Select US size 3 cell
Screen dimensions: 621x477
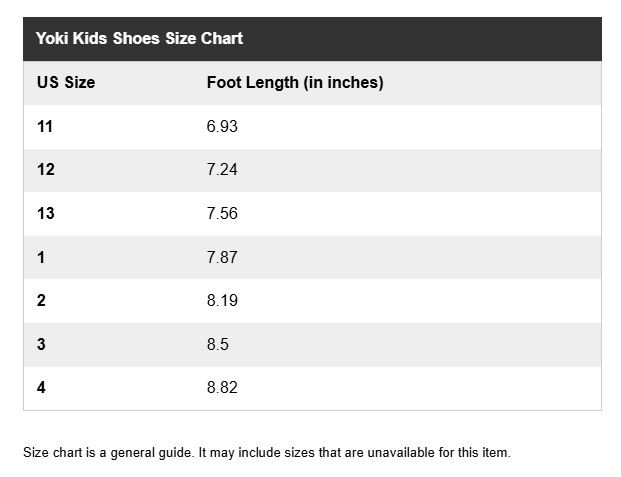click(41, 344)
